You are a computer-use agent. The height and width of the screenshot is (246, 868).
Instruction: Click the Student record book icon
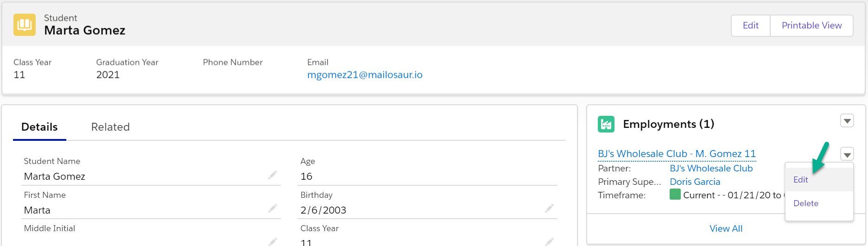25,25
